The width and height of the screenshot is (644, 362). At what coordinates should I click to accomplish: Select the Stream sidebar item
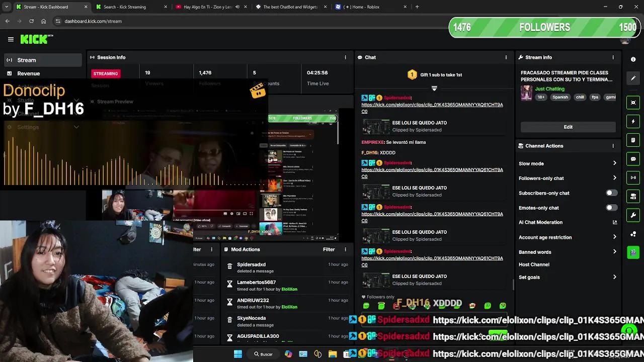[x=43, y=60]
